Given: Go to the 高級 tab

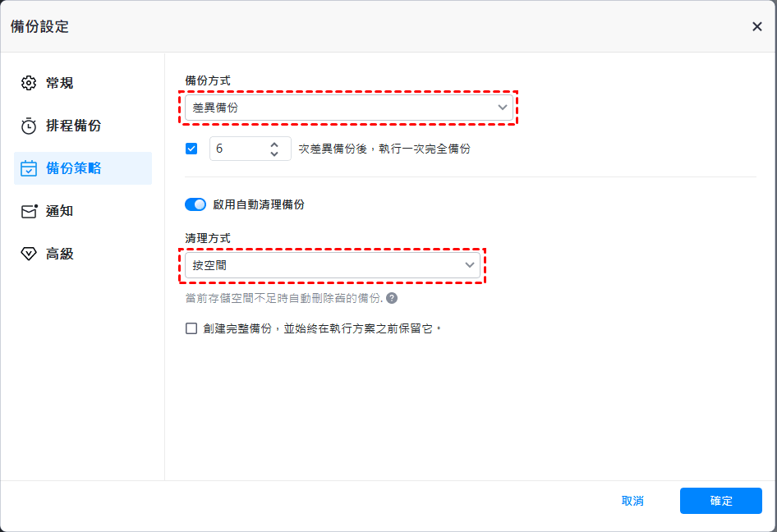Looking at the screenshot, I should click(x=59, y=254).
